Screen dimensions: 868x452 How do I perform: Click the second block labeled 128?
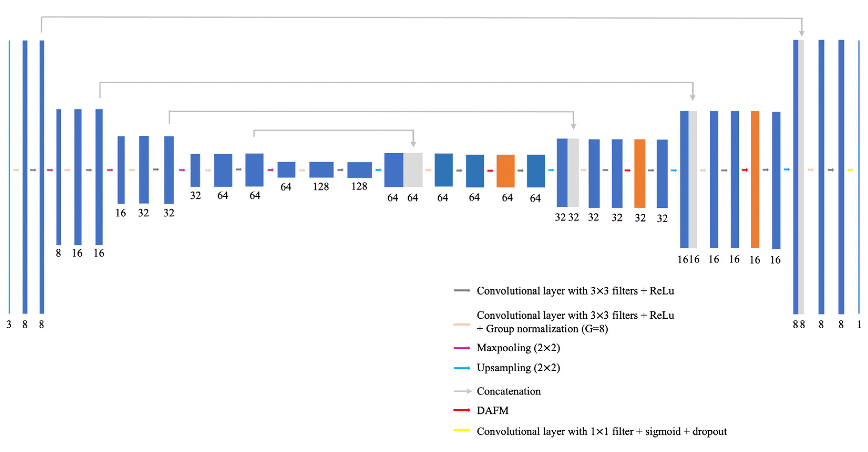tap(360, 170)
